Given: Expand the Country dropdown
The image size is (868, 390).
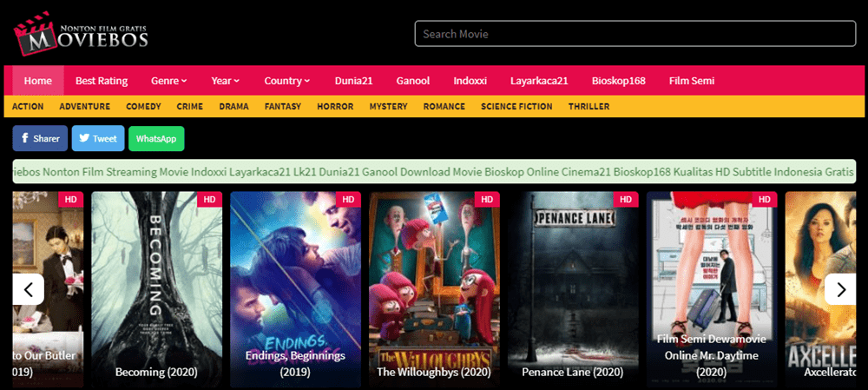Looking at the screenshot, I should pos(286,80).
